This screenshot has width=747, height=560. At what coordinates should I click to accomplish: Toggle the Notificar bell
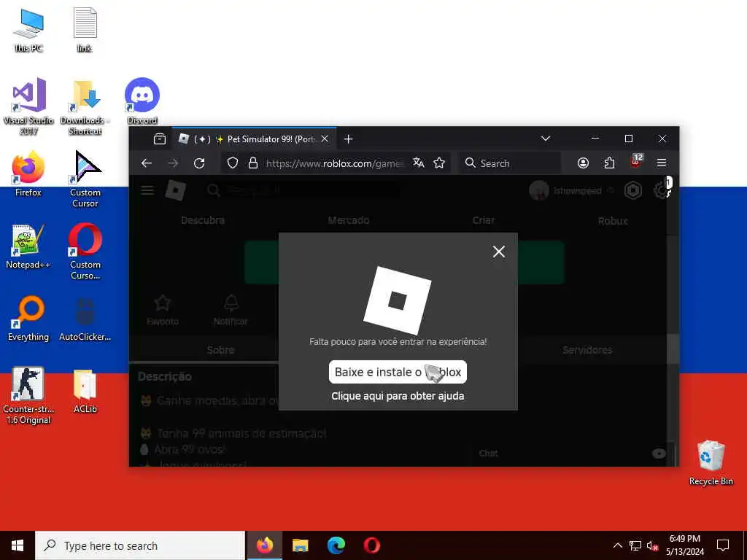pos(231,309)
